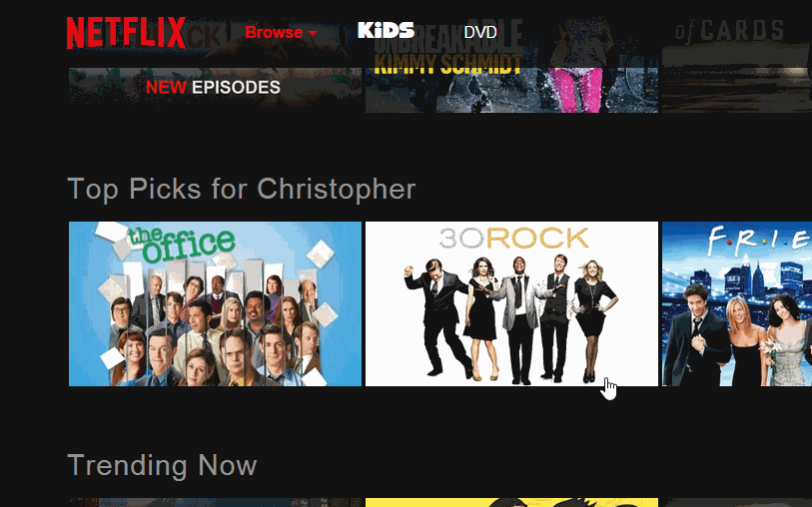The image size is (812, 507).
Task: Click the Top Picks for Christopher heading
Action: [x=242, y=189]
